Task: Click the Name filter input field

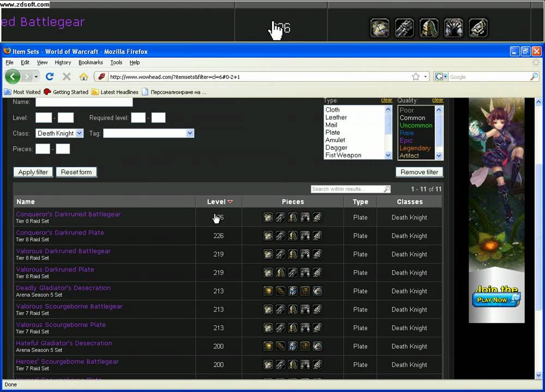Action: tap(84, 102)
